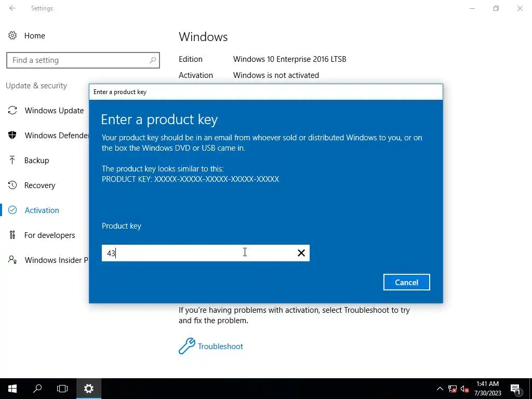Click the taskbar clock showing 1:41 AM

487,389
